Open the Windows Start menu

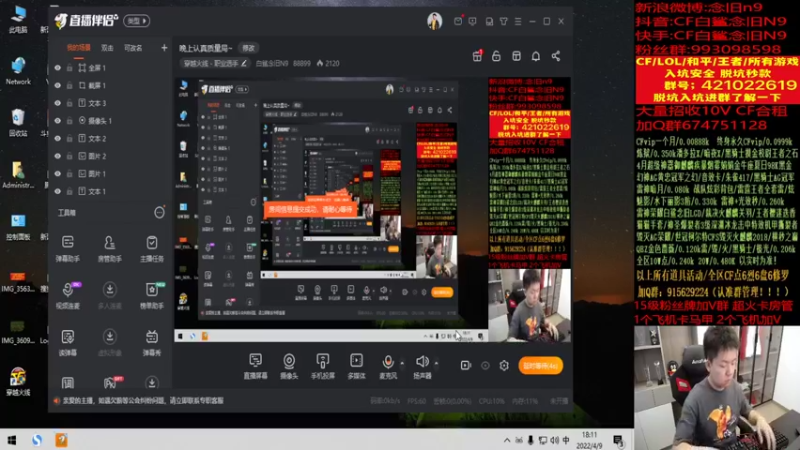coord(12,440)
